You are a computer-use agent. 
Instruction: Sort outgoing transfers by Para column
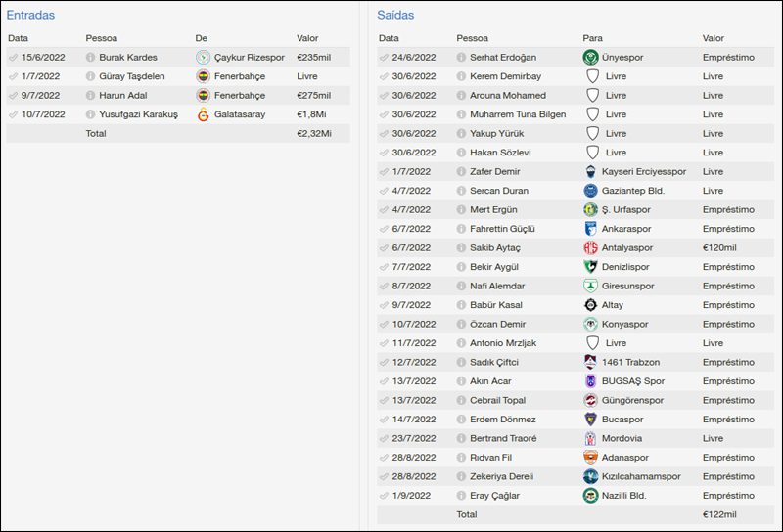pyautogui.click(x=592, y=38)
